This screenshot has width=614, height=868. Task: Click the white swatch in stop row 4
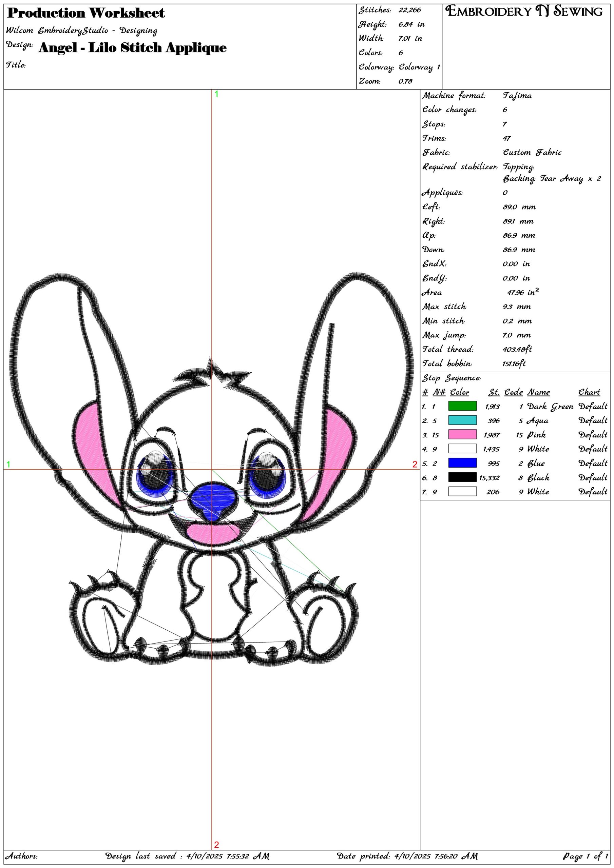(x=462, y=449)
